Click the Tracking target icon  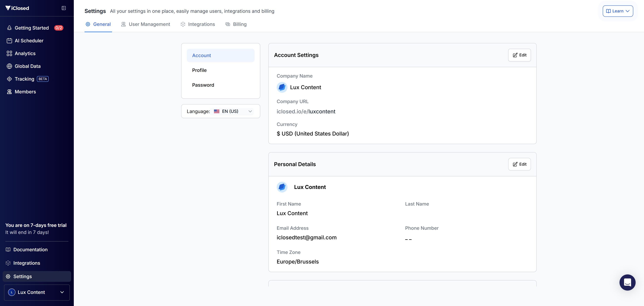pyautogui.click(x=9, y=79)
